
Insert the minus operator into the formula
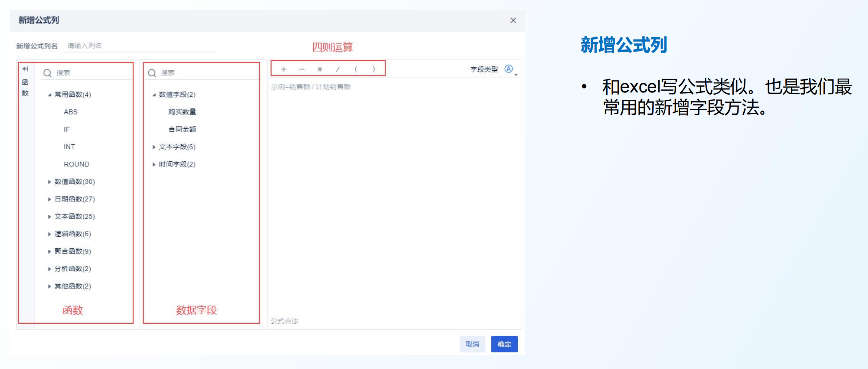click(x=302, y=69)
